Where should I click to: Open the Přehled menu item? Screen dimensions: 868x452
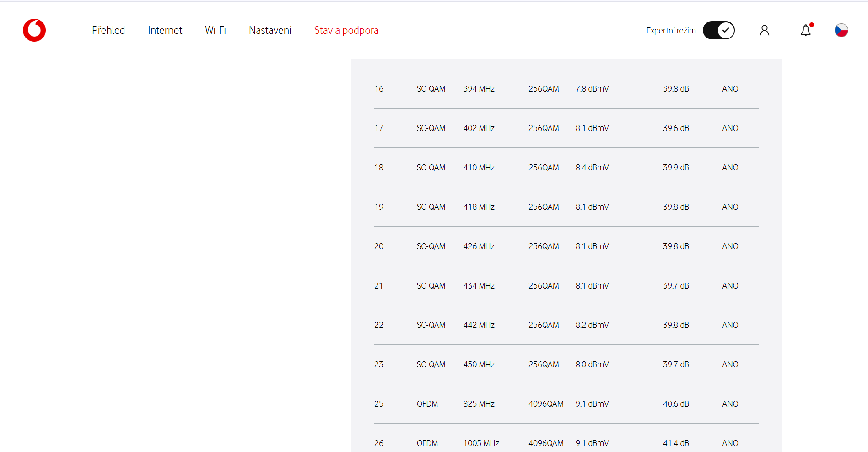click(x=108, y=30)
